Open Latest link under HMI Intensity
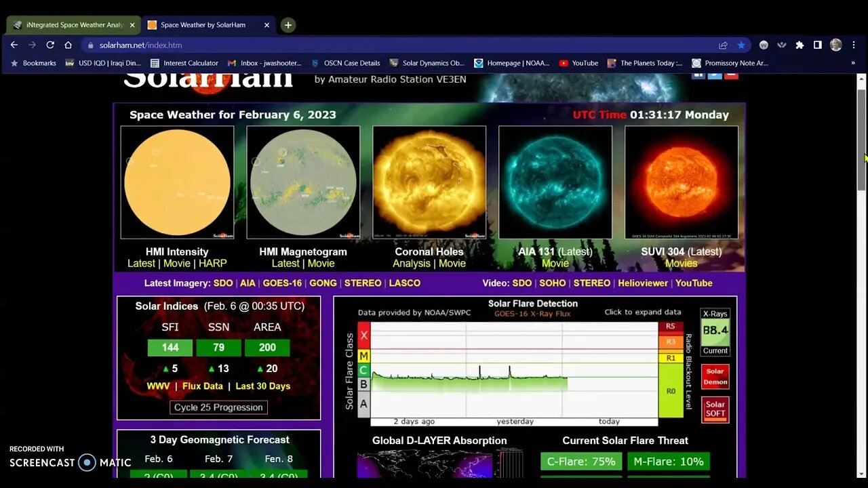 (141, 264)
